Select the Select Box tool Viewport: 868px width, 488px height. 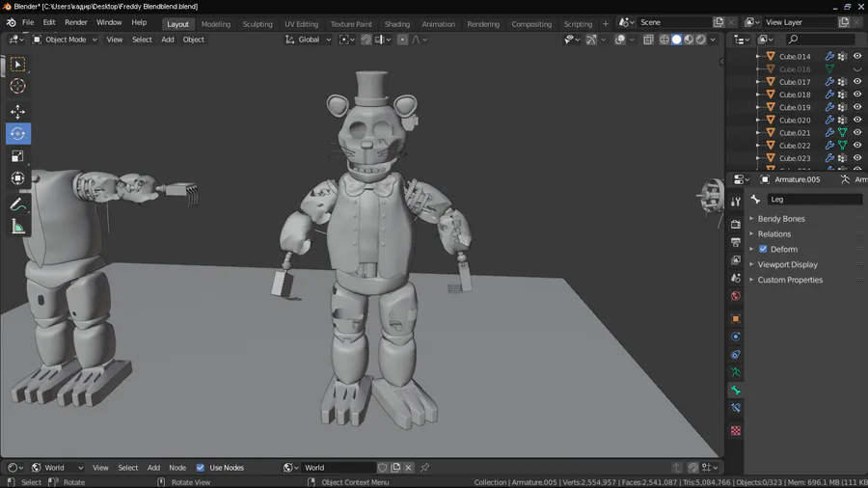click(x=17, y=65)
